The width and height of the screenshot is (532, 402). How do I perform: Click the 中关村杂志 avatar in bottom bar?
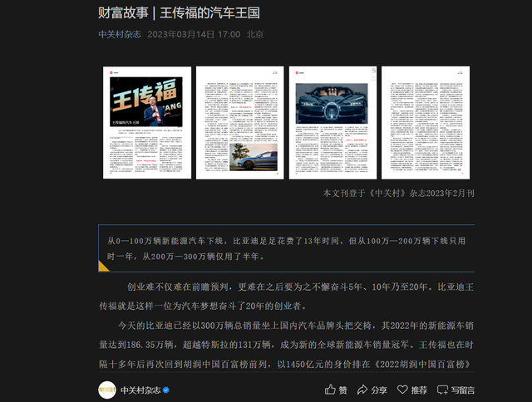click(x=107, y=390)
